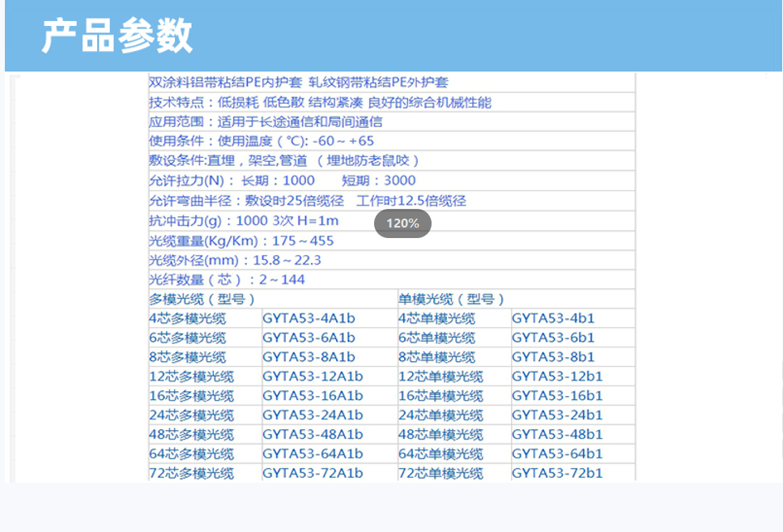Select the GYTA53-64b1 model cell
The image size is (783, 532).
557,453
